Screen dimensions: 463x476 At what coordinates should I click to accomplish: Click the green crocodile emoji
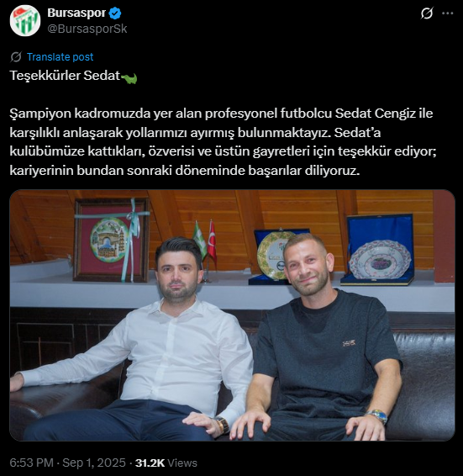[129, 77]
